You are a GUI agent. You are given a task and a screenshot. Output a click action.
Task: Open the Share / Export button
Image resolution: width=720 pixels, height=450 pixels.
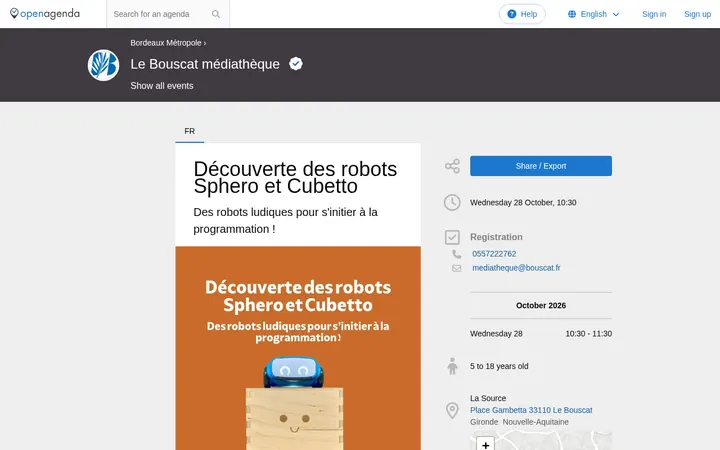tap(540, 166)
